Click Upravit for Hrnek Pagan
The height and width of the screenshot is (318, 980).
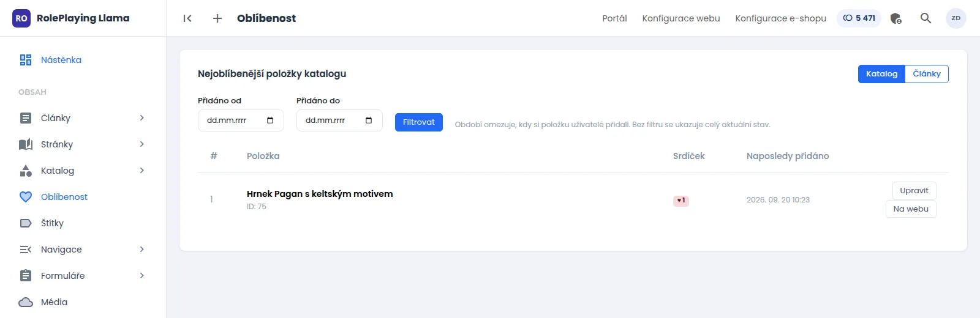point(914,191)
